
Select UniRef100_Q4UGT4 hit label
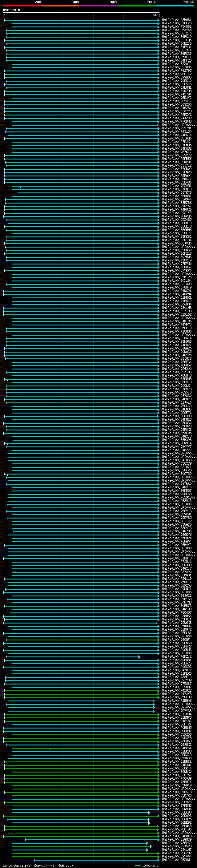click(x=177, y=135)
